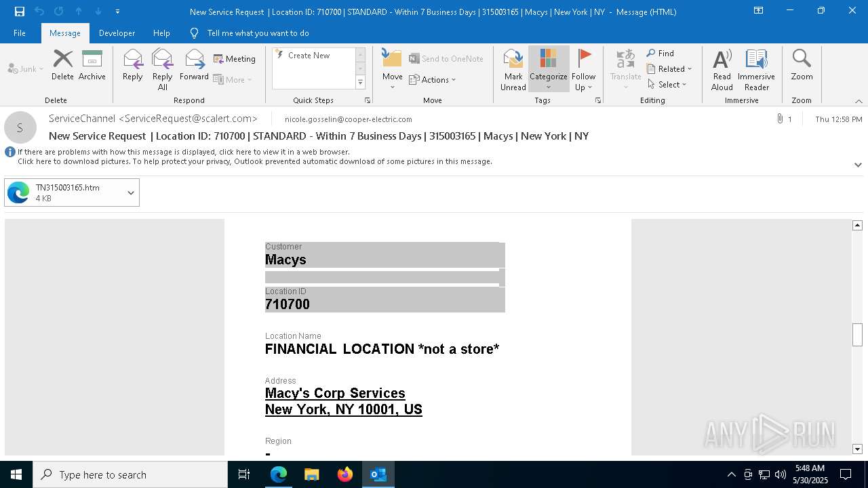The width and height of the screenshot is (868, 488).
Task: Click the Previous Item up arrow
Action: pos(79,11)
